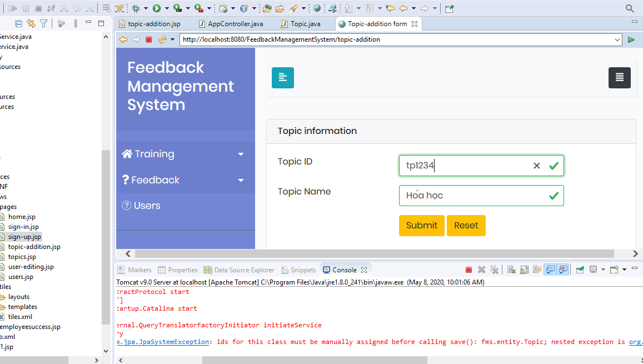The height and width of the screenshot is (364, 643).
Task: Expand the Training sidebar menu
Action: tap(183, 154)
